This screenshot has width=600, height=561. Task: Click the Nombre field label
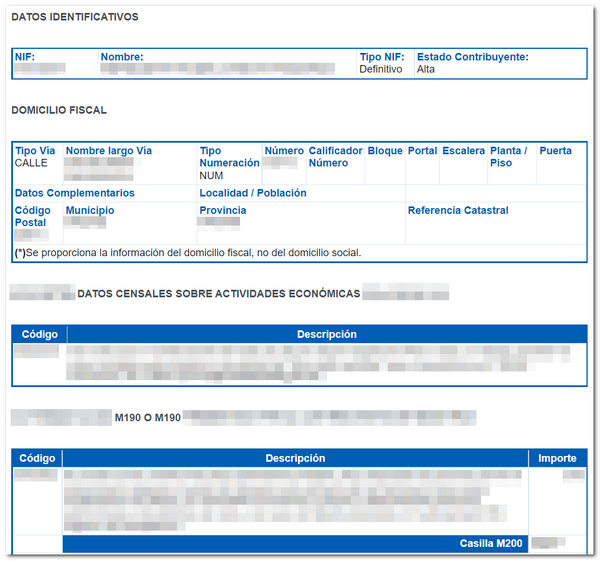(122, 57)
